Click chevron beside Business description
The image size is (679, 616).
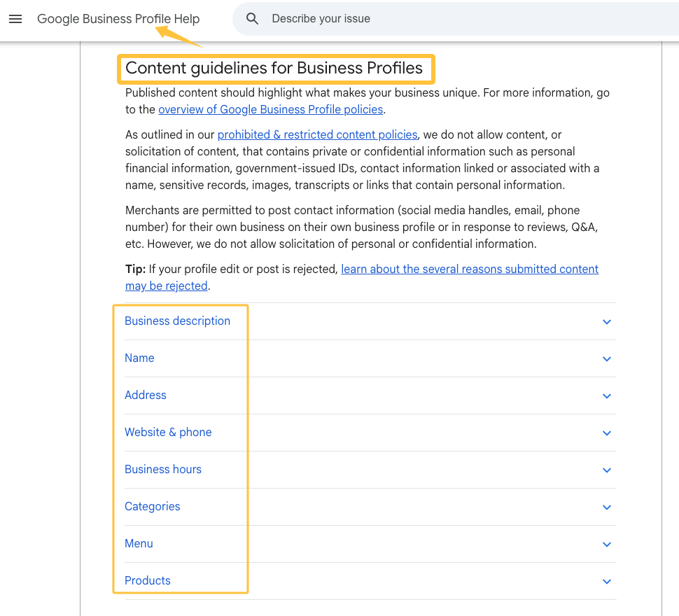pos(607,321)
